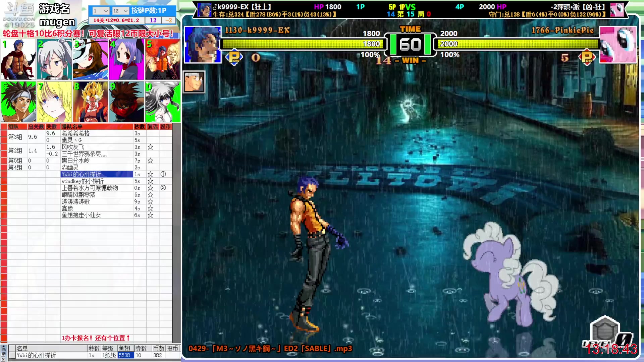Image resolution: width=644 pixels, height=362 pixels.
Task: Click PinkiePie player two portrait
Action: pos(618,45)
